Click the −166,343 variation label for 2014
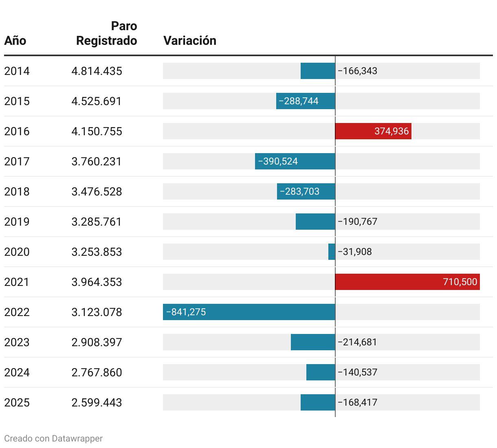497x448 pixels. click(357, 71)
